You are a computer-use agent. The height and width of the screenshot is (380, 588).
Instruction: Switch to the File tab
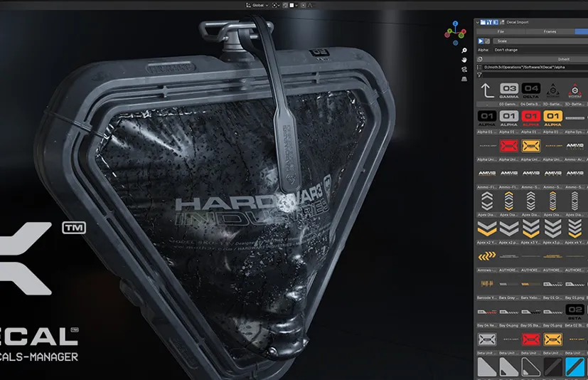[x=501, y=31]
